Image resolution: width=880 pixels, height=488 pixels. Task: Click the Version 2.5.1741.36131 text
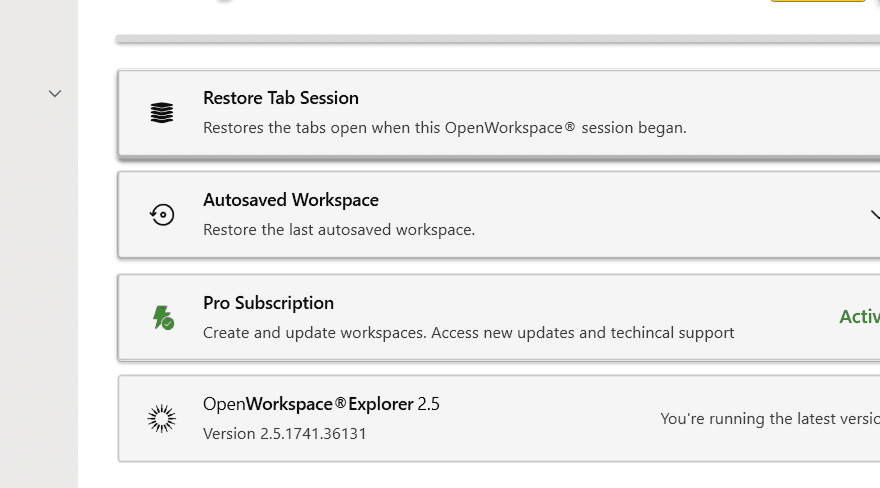[284, 434]
